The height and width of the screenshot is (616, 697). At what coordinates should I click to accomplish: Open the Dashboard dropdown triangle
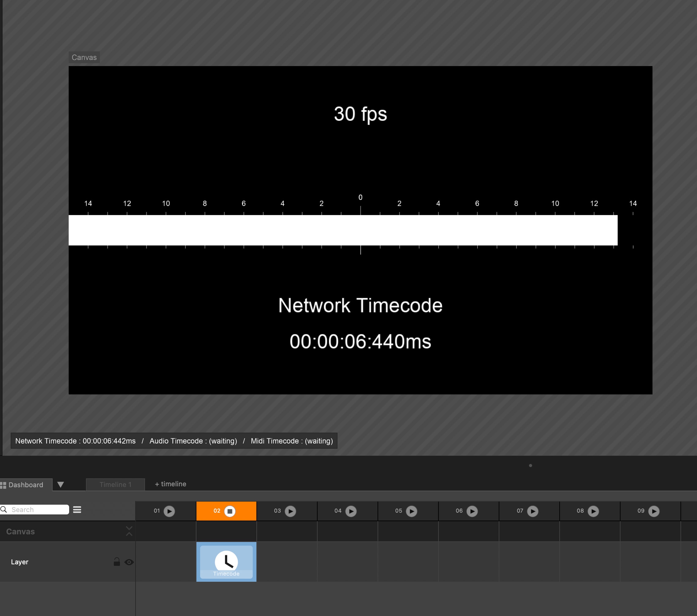(x=61, y=484)
